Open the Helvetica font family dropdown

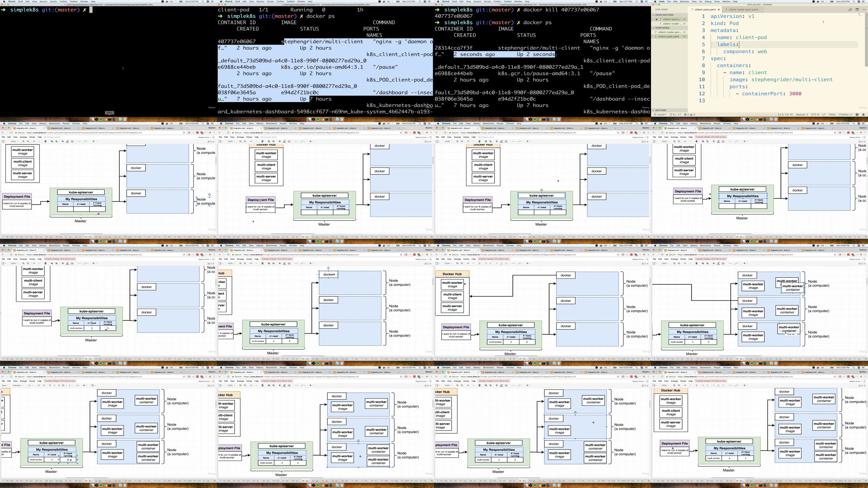point(18,385)
